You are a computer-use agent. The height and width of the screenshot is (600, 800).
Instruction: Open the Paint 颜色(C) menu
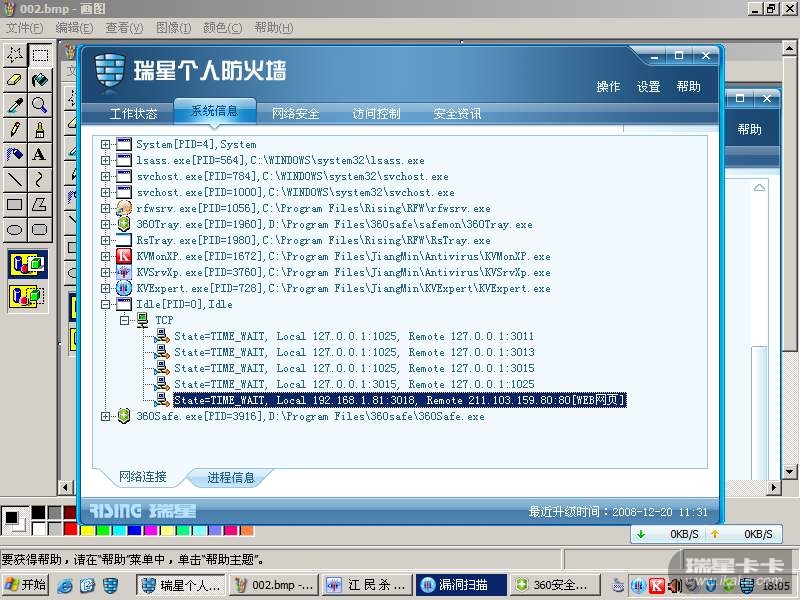tap(222, 28)
